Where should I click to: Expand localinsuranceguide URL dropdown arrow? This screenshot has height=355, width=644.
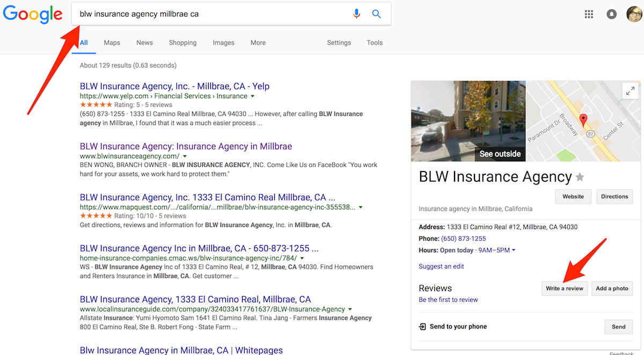click(350, 309)
